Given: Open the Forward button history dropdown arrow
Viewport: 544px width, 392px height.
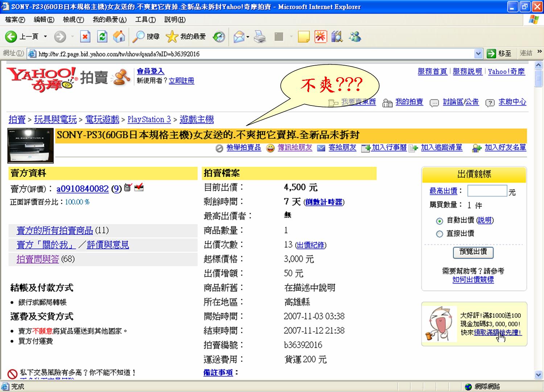Looking at the screenshot, I should [73, 36].
